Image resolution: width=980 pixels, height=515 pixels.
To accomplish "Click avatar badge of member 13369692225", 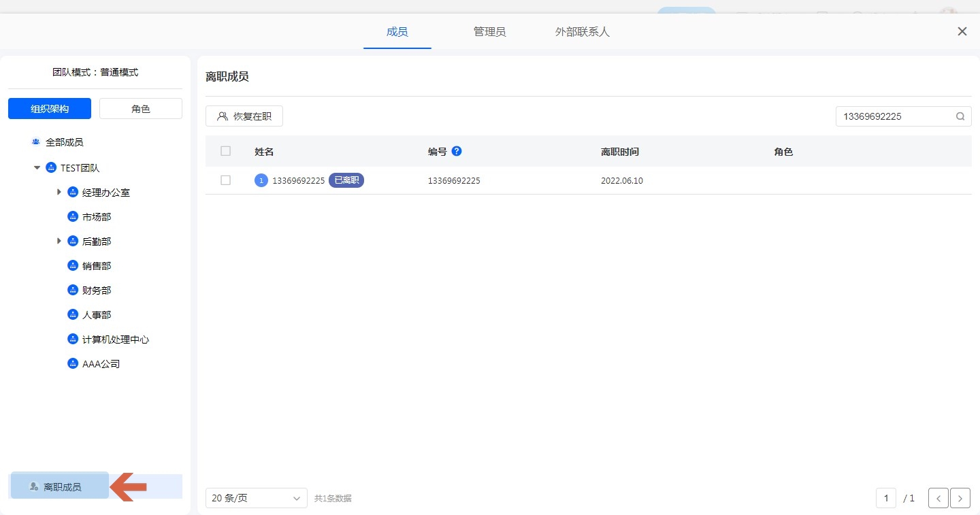I will (261, 180).
